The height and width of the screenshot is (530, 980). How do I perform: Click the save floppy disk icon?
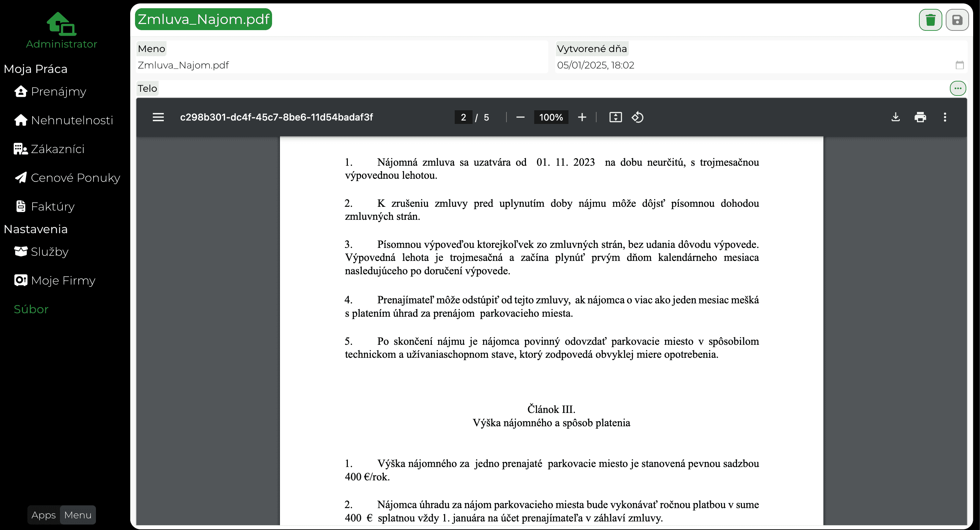[x=957, y=20]
